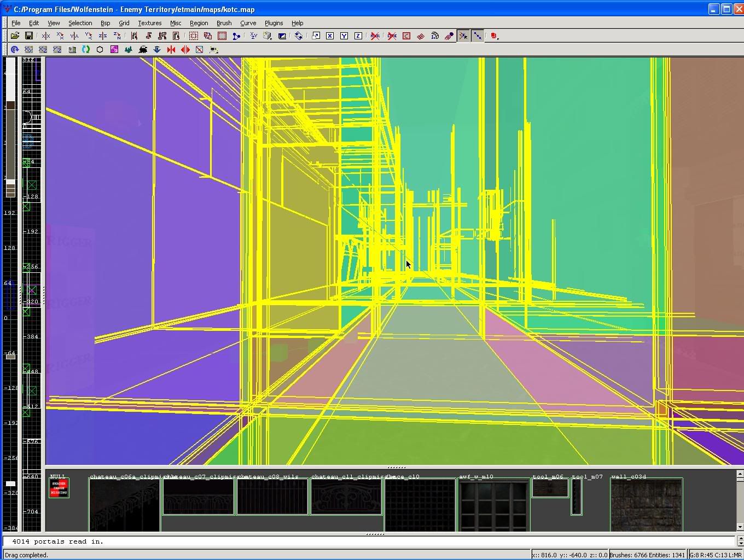744x560 pixels.
Task: Click the locomotive icon in lower toolbar
Action: point(143,50)
